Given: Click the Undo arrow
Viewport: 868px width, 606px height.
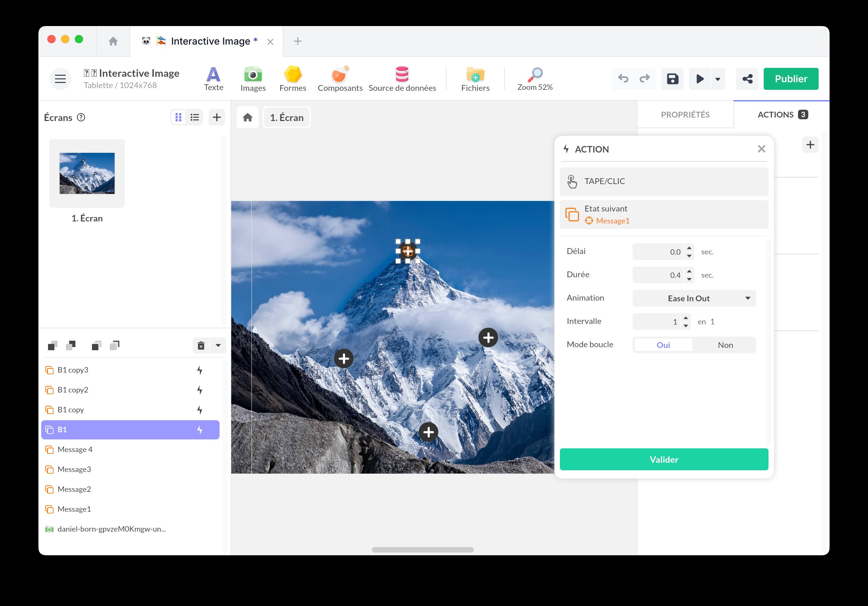Looking at the screenshot, I should pos(623,78).
